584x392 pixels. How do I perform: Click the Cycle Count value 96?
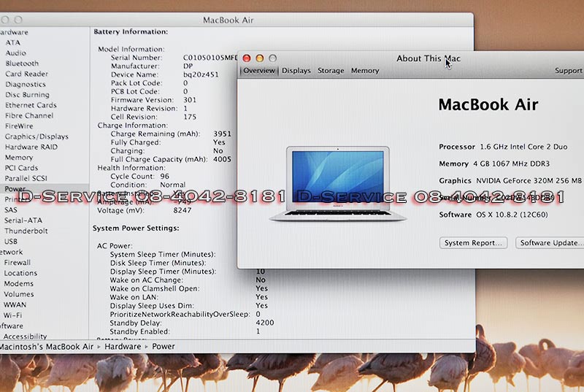click(165, 176)
